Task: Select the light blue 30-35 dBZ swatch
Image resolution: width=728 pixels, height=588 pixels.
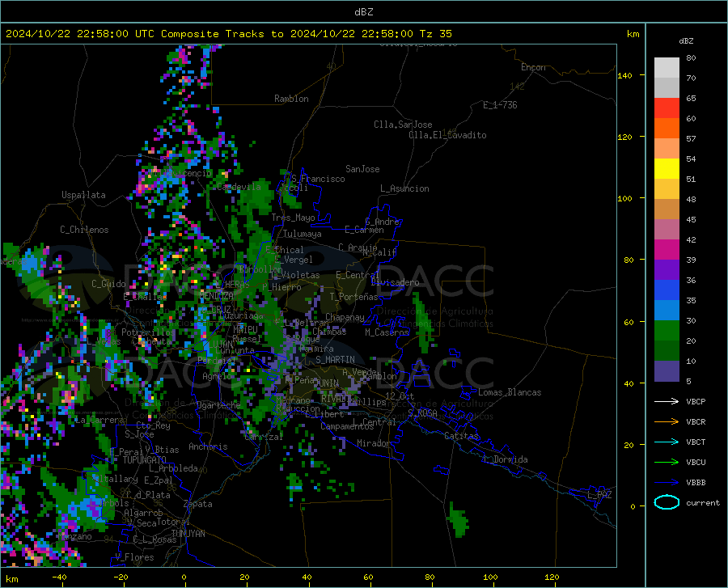Action: coord(667,311)
